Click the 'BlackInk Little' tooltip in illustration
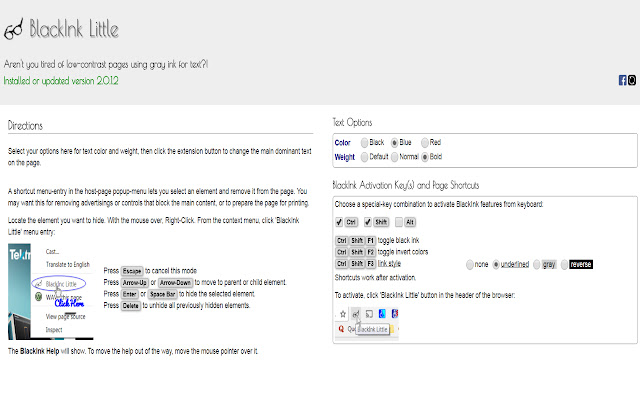This screenshot has height=400, width=640. (x=373, y=329)
